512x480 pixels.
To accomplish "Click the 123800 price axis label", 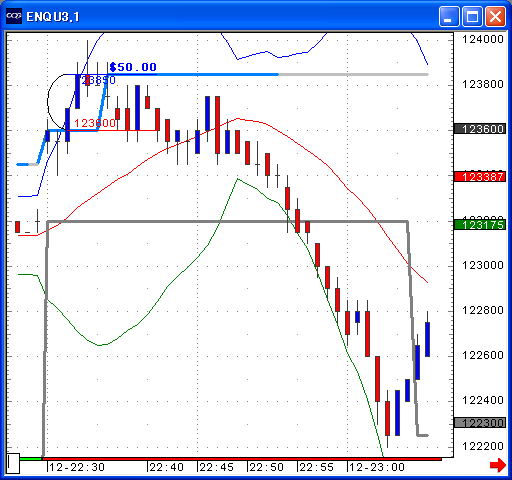I will point(482,84).
